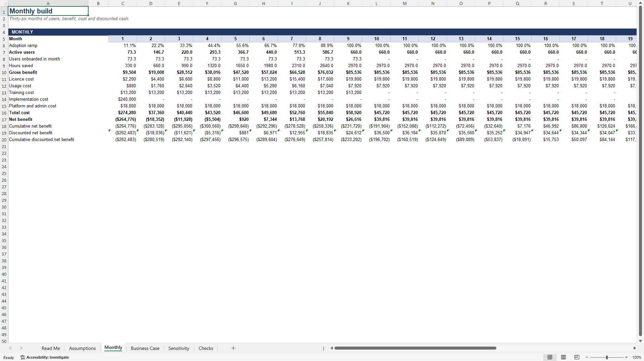Click the Implementation cost $240,000 cell
Screen dimensions: 644x361
[123, 99]
